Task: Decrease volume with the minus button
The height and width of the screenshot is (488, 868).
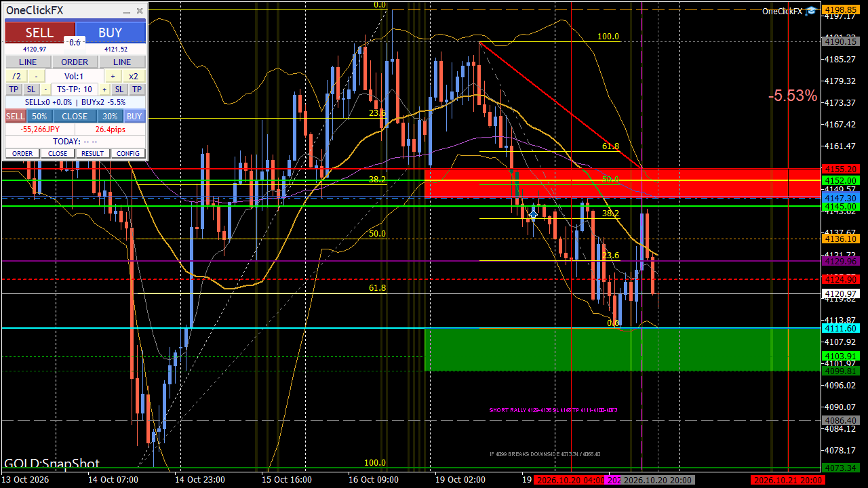Action: [x=37, y=76]
